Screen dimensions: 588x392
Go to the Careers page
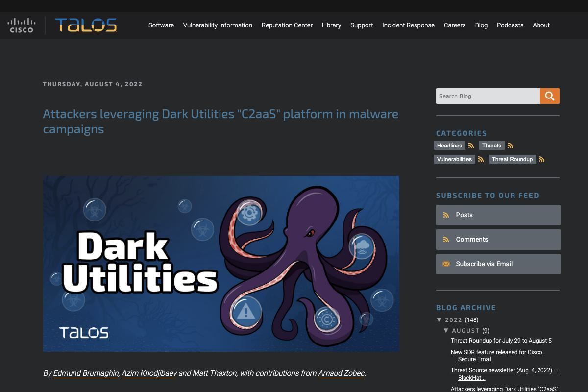pos(455,25)
